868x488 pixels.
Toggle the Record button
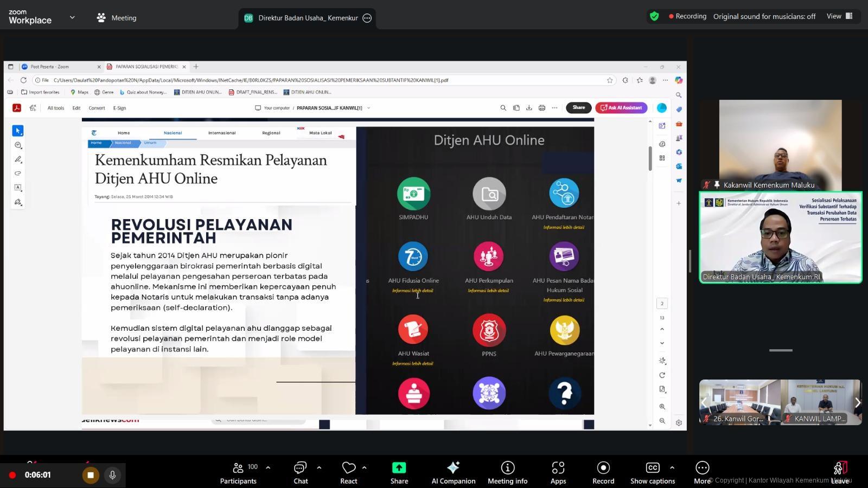[603, 472]
